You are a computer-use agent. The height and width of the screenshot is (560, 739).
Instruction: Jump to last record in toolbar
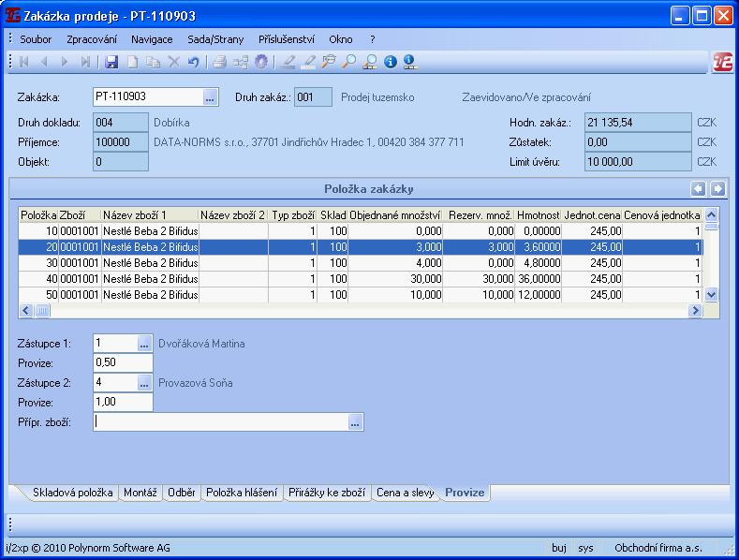coord(85,62)
